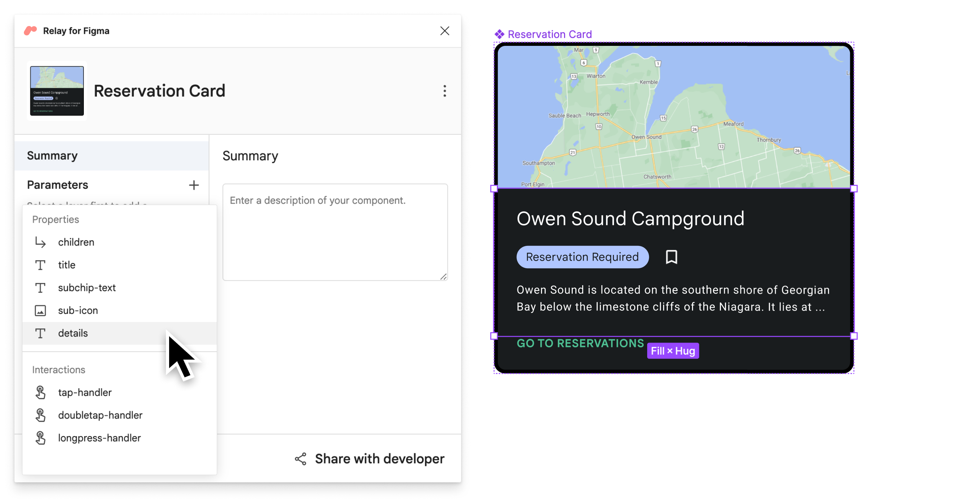Screen dimensions: 980x504
Task: Click the Reservation Card thumbnail preview
Action: [57, 90]
